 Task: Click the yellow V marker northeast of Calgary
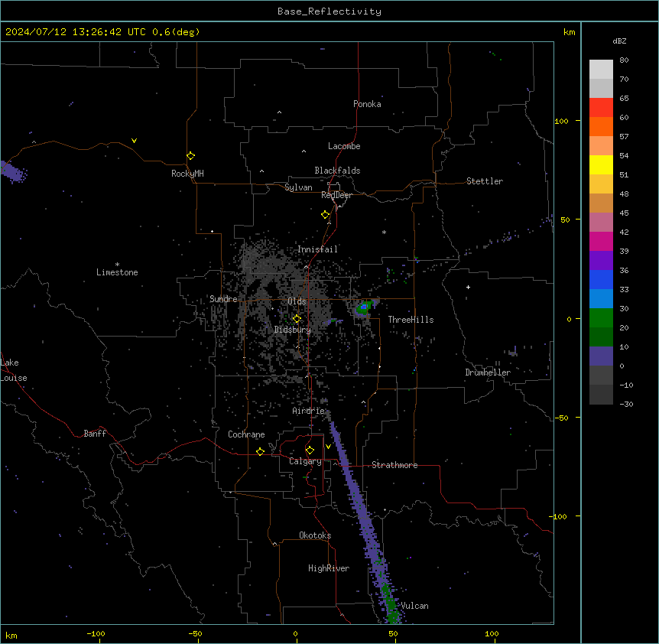(x=328, y=447)
